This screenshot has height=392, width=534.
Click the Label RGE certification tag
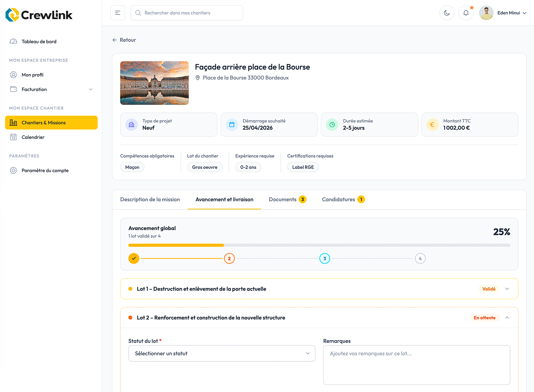pos(303,167)
